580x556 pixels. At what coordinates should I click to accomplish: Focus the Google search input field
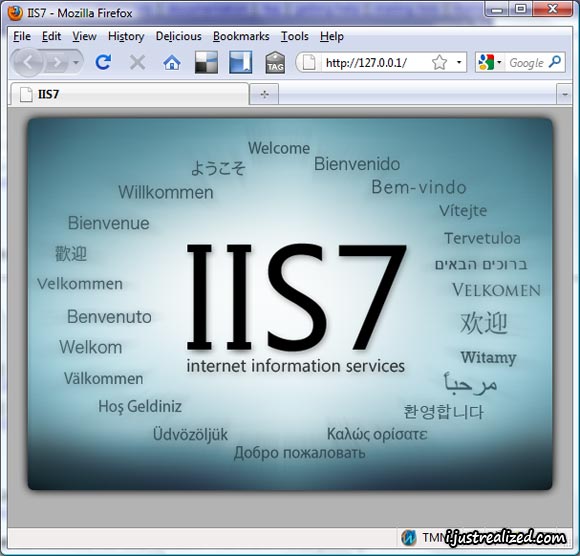tap(526, 63)
